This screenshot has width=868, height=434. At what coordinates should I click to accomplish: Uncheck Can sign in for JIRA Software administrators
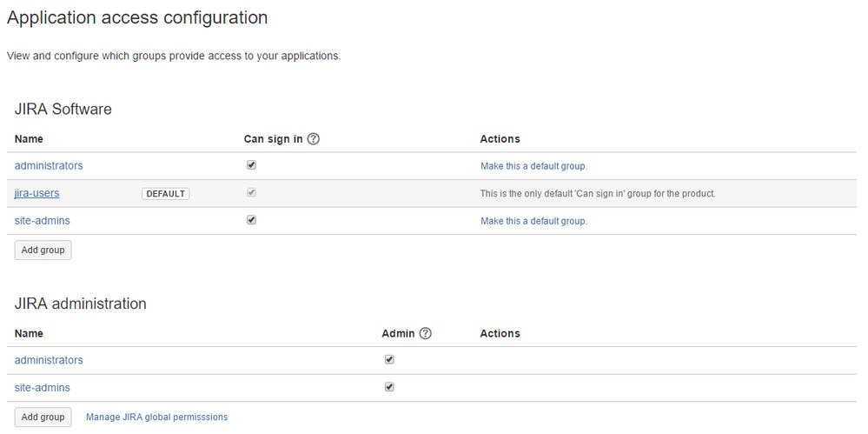click(x=251, y=165)
